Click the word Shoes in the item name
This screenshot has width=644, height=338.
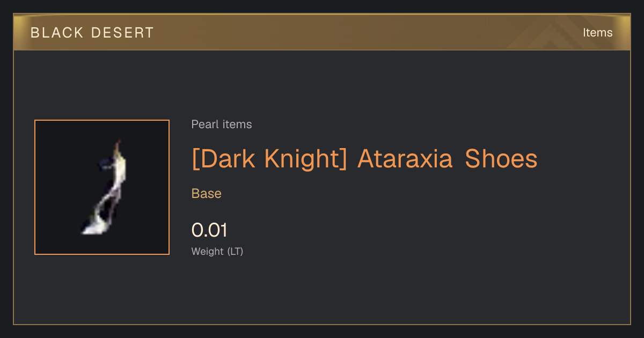coord(501,158)
